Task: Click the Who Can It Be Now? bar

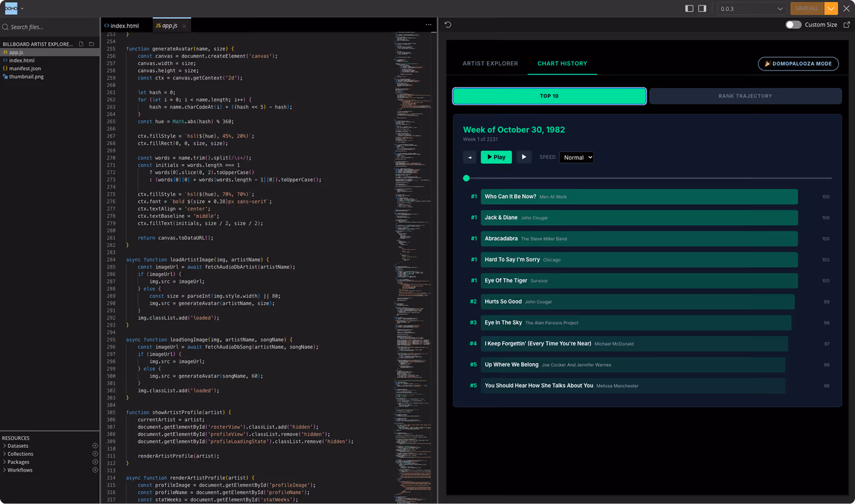Action: pyautogui.click(x=639, y=197)
